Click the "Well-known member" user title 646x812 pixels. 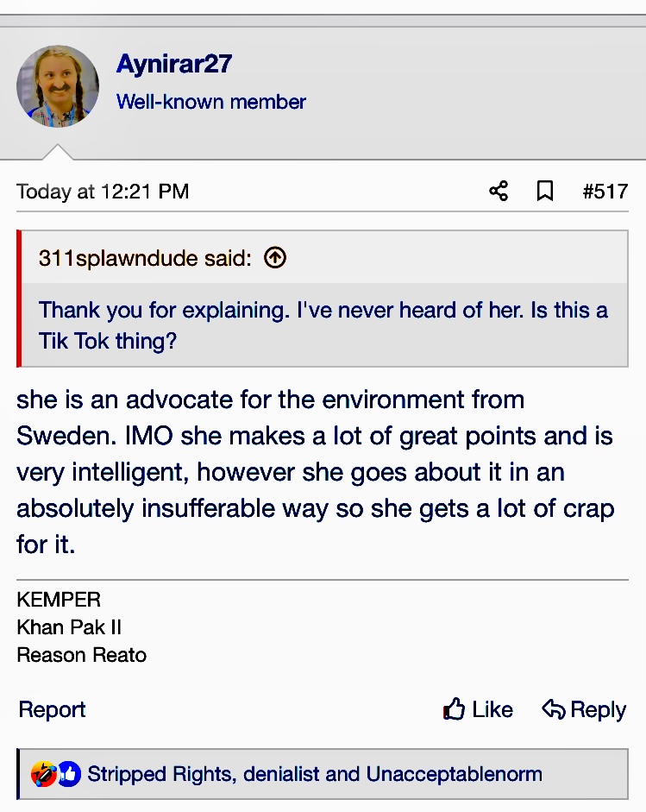(x=211, y=102)
